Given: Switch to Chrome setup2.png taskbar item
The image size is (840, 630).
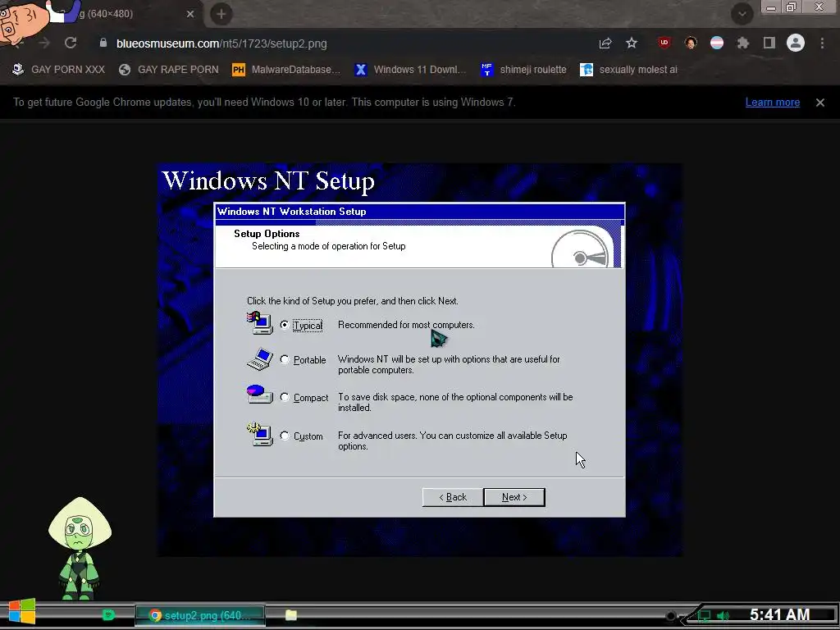Looking at the screenshot, I should [x=200, y=615].
